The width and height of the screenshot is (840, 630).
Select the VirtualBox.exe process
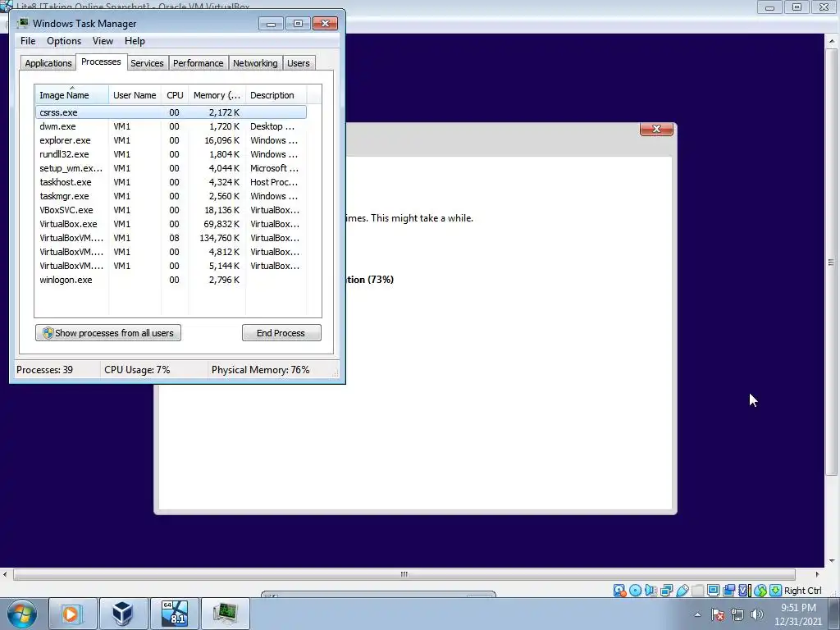171,224
